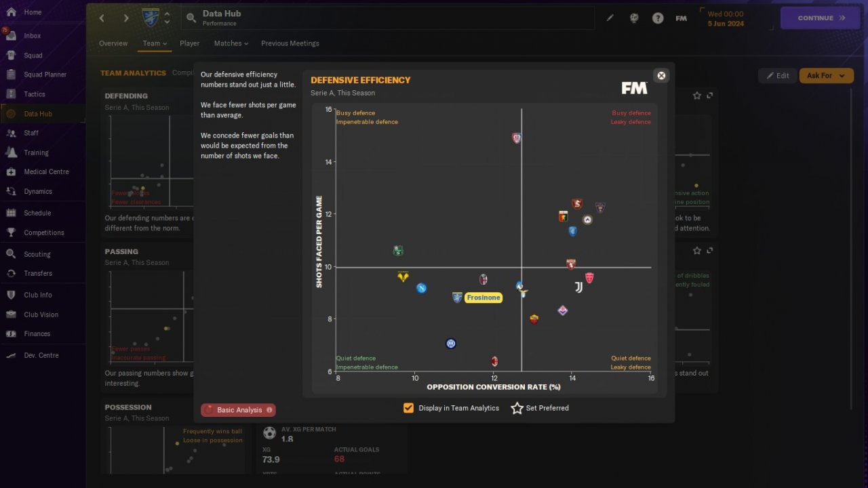
Task: Expand the upper right analytics card
Action: click(710, 96)
